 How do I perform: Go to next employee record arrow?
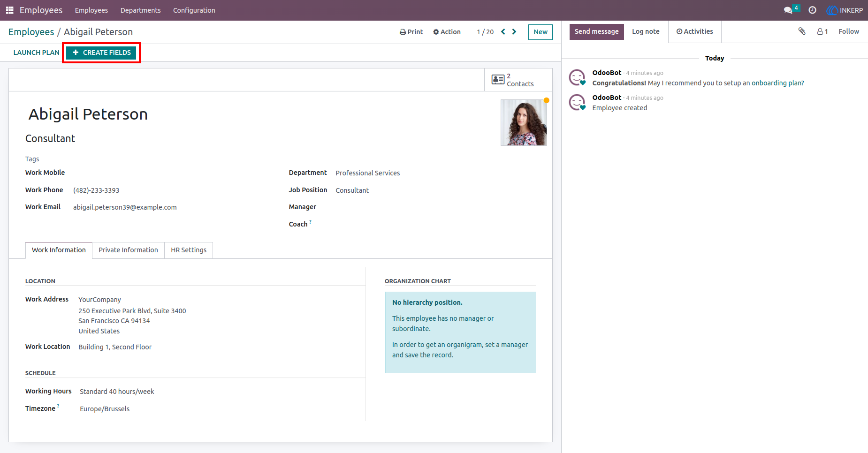(514, 32)
